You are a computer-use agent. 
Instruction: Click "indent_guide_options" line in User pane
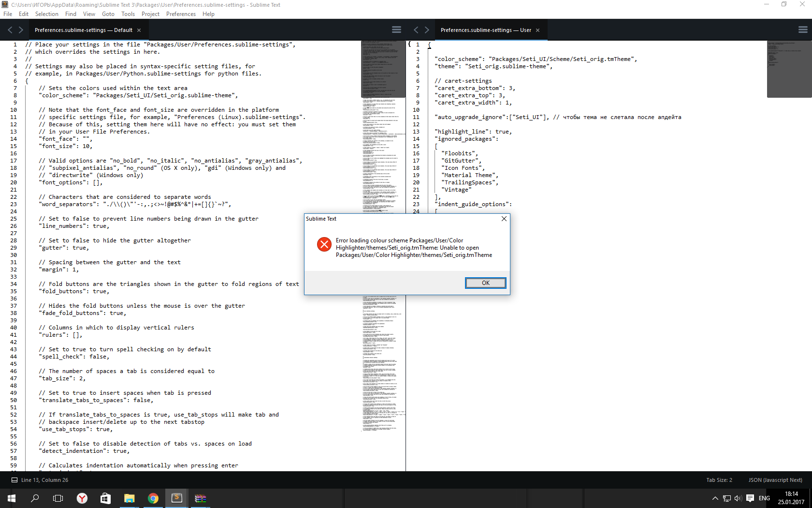coord(473,204)
